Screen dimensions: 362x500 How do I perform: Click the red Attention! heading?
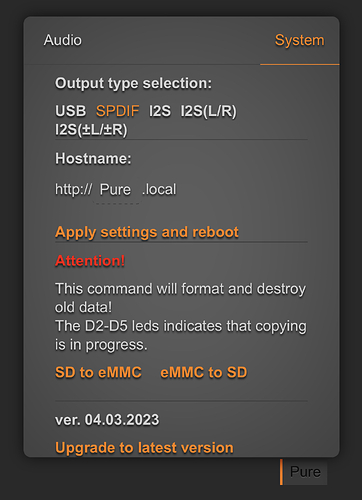pyautogui.click(x=90, y=261)
